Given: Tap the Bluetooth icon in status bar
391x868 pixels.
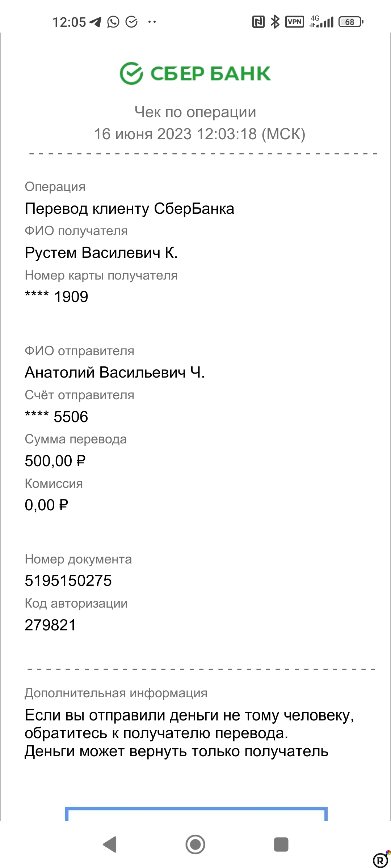Looking at the screenshot, I should [x=274, y=22].
